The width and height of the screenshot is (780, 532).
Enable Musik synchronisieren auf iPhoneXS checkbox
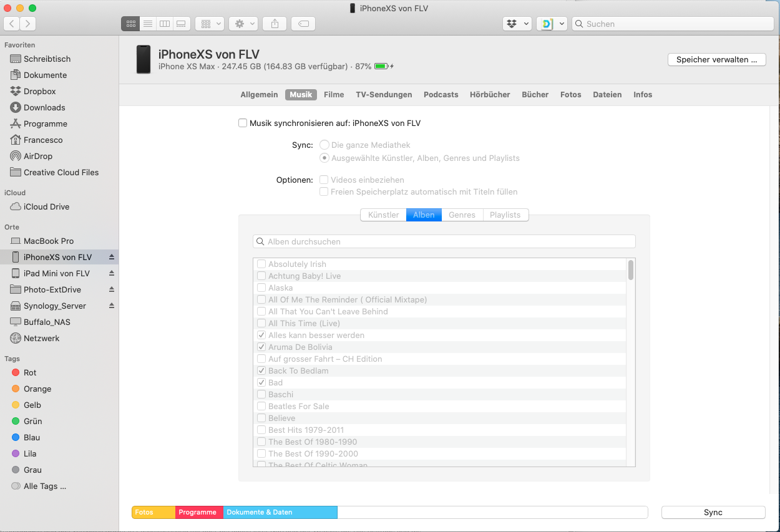coord(243,123)
